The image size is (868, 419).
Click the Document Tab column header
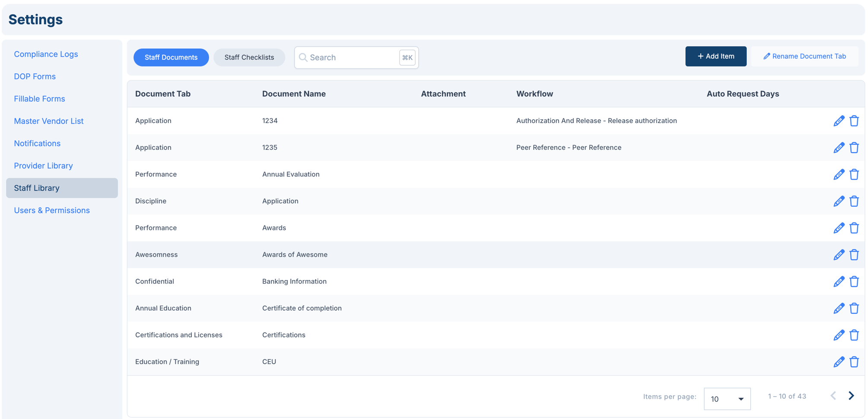pos(163,94)
